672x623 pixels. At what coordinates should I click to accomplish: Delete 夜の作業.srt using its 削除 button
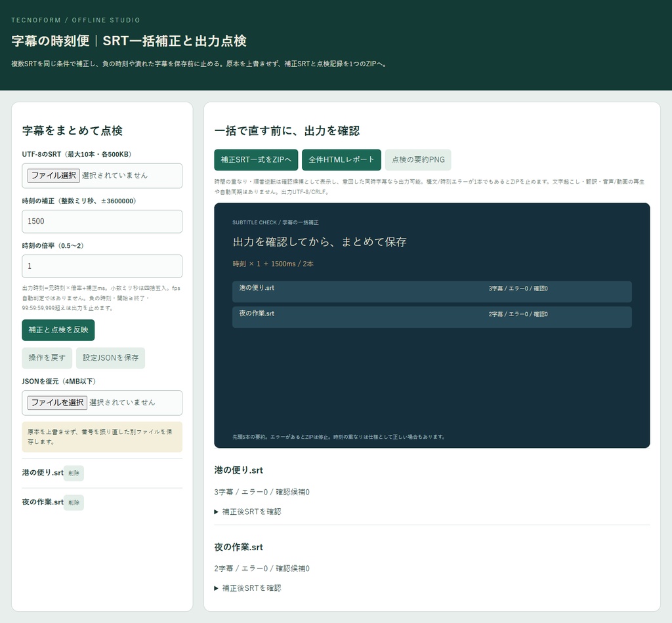pos(73,503)
